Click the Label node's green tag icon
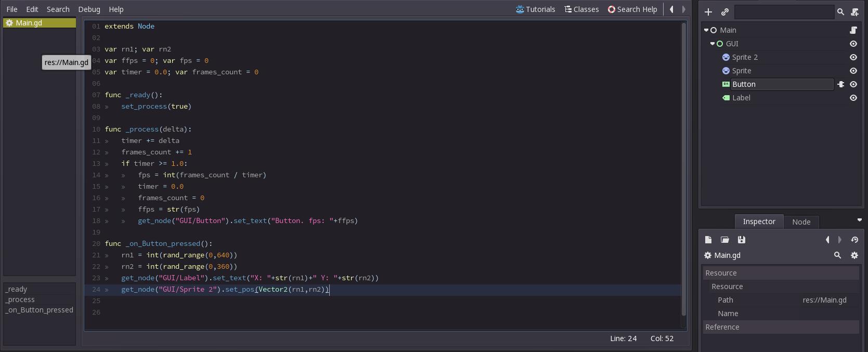Viewport: 868px width, 352px height. pos(726,98)
